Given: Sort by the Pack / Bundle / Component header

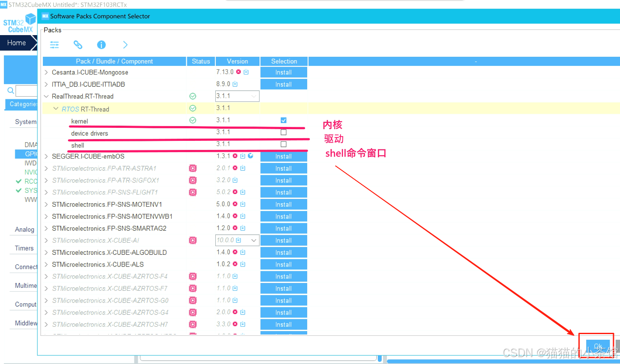Looking at the screenshot, I should (x=114, y=61).
